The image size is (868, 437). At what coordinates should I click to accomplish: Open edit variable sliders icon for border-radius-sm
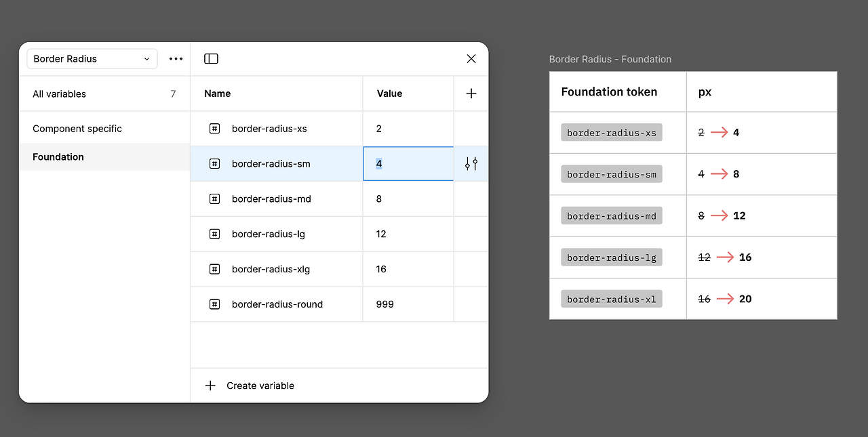tap(471, 163)
